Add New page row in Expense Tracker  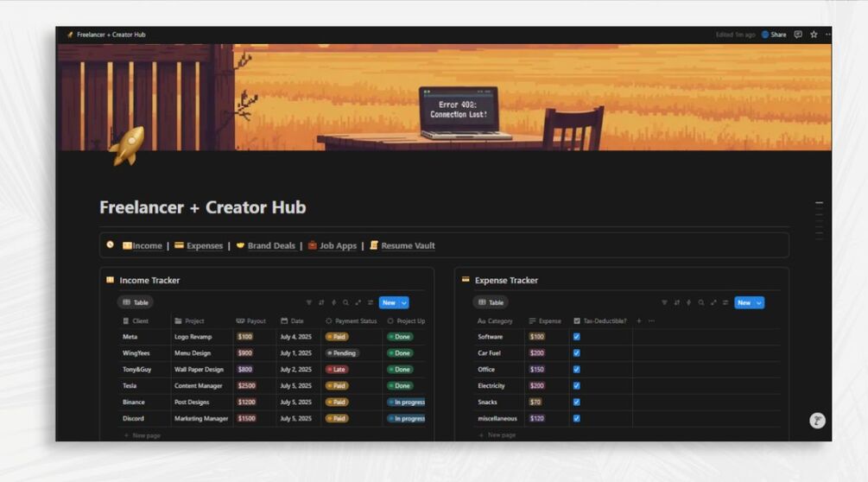497,435
